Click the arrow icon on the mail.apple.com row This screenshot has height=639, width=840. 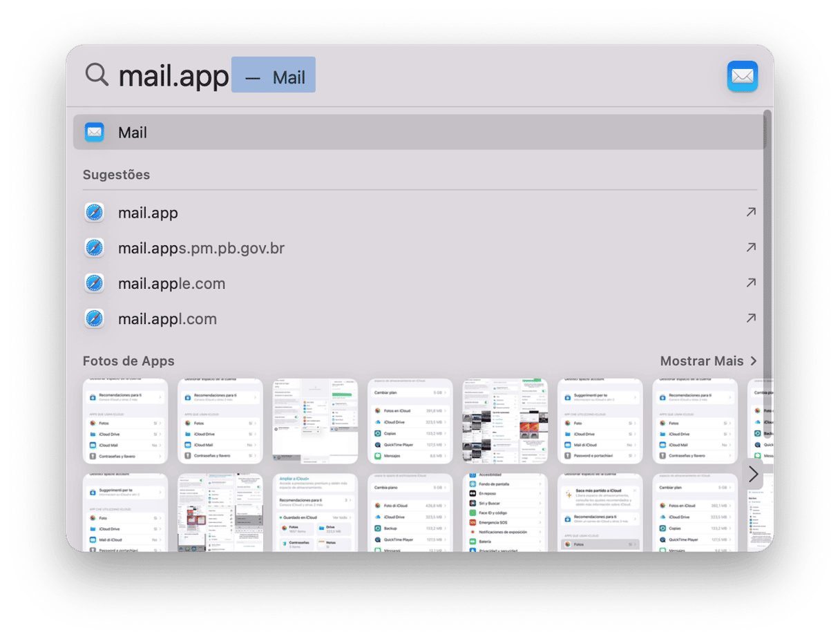pos(751,283)
